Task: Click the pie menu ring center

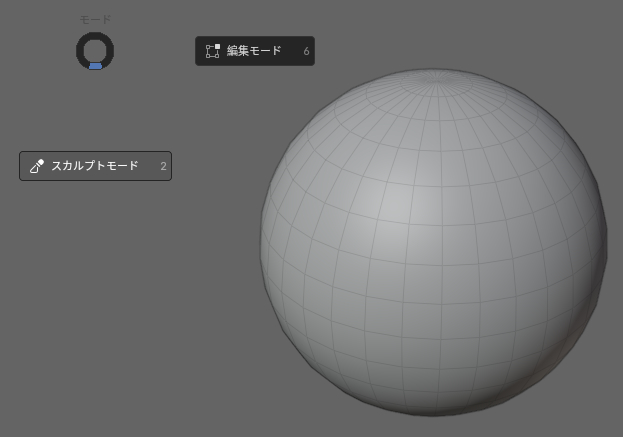Action: [x=95, y=50]
